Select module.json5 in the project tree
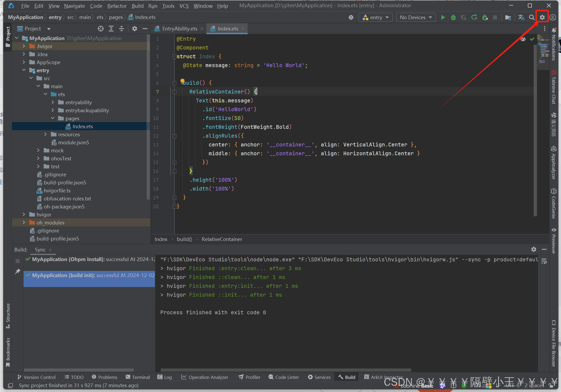Image resolution: width=561 pixels, height=392 pixels. click(73, 142)
